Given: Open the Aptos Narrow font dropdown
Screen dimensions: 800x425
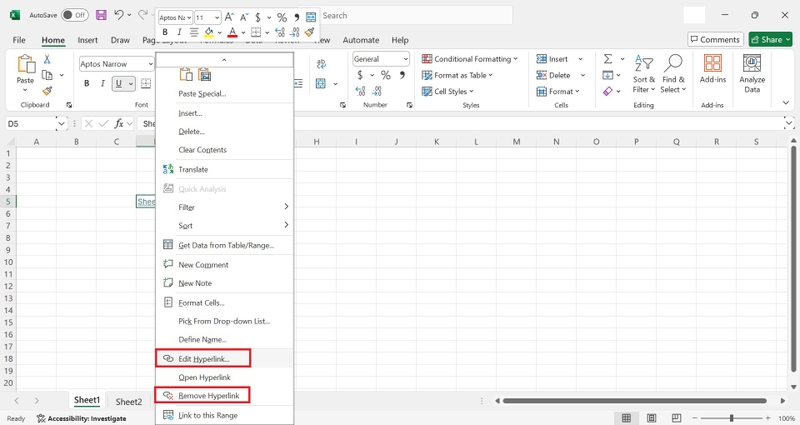Looking at the screenshot, I should (x=151, y=64).
